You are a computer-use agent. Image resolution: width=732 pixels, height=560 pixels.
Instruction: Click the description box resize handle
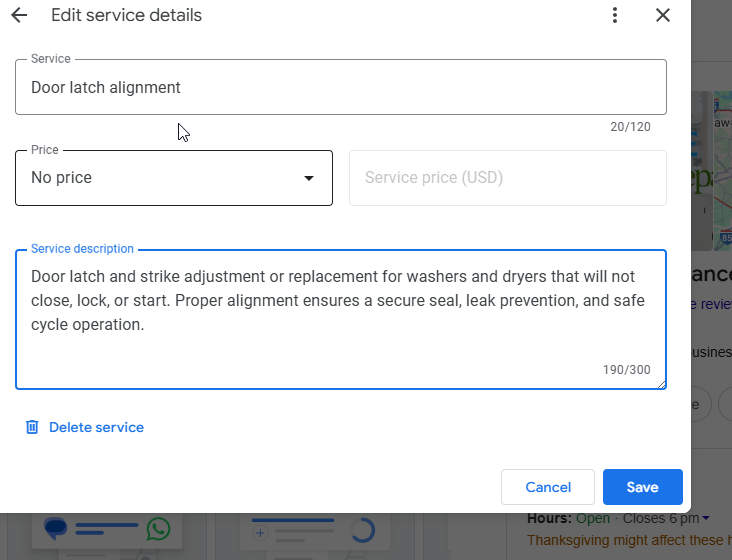click(x=660, y=383)
